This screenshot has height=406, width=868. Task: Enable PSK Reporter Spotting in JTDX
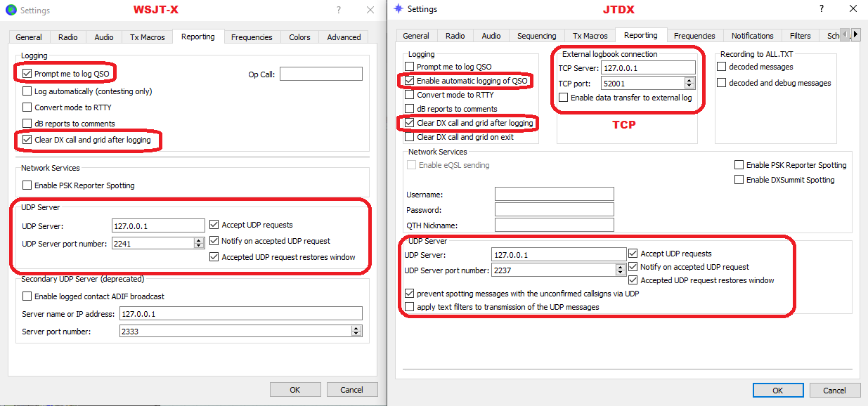[x=739, y=165]
